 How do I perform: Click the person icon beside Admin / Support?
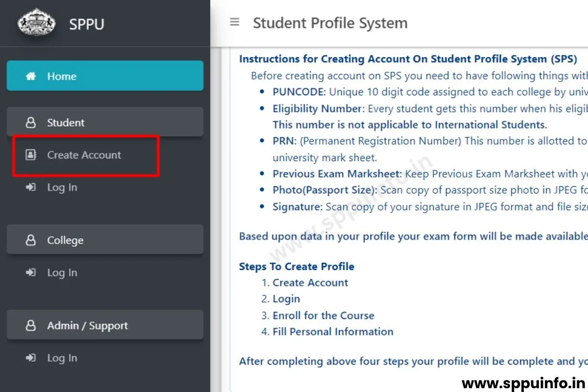point(31,326)
